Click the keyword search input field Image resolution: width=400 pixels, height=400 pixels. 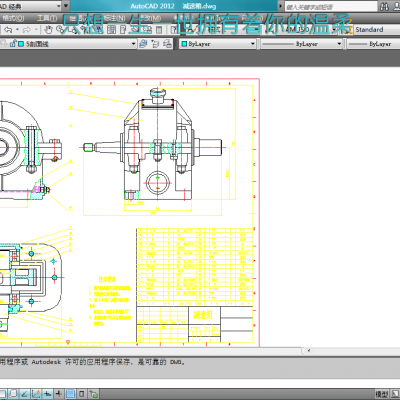click(331, 7)
